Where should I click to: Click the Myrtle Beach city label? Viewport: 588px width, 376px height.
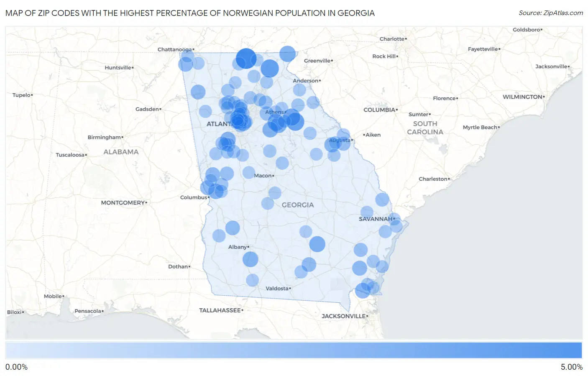pos(480,127)
